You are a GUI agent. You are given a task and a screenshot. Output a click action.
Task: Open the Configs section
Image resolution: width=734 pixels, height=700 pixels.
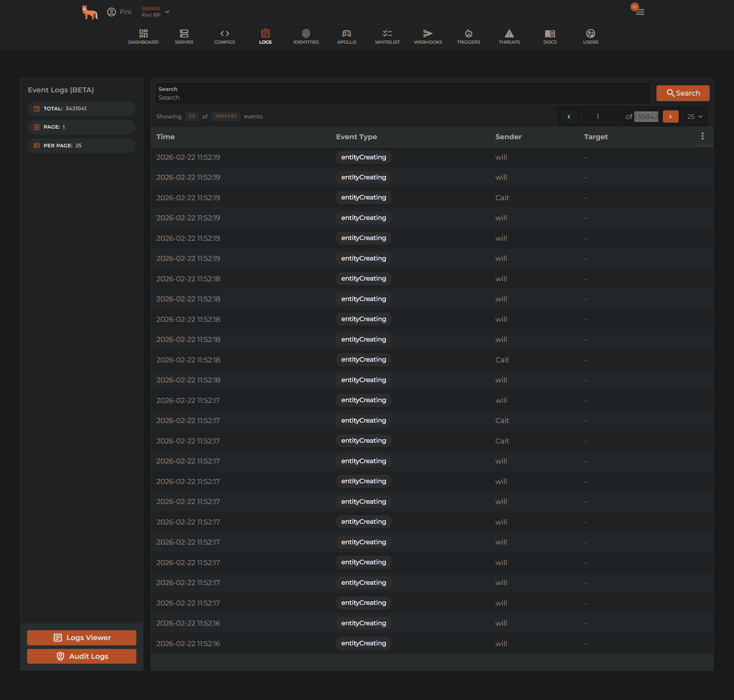pos(224,37)
